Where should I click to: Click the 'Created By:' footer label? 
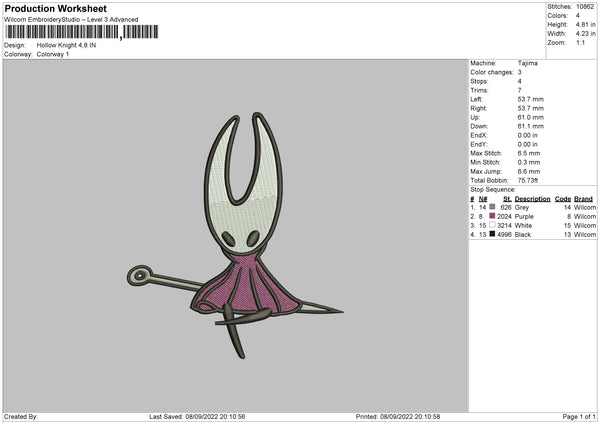click(x=21, y=416)
